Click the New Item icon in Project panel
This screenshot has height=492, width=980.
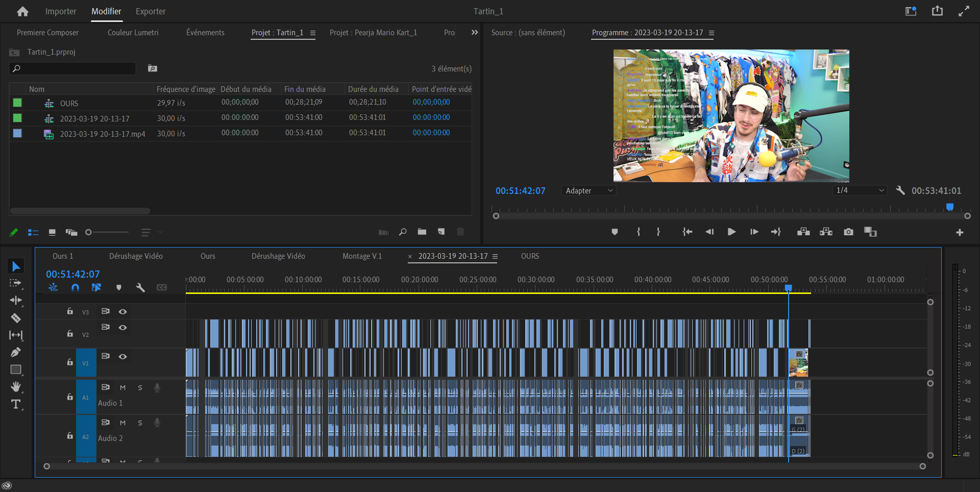tap(442, 232)
